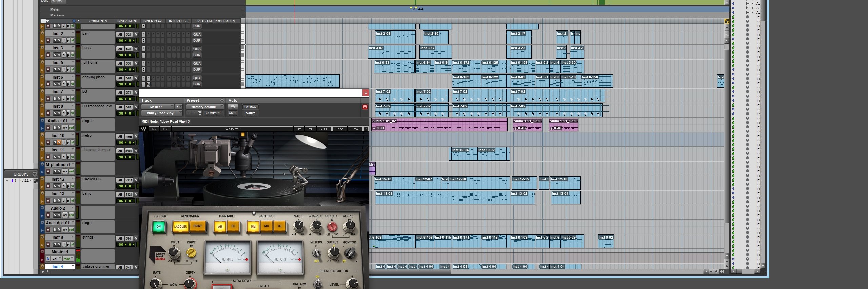Click the INSERTS F-J column header
Screen dimensions: 868x289
pyautogui.click(x=178, y=21)
